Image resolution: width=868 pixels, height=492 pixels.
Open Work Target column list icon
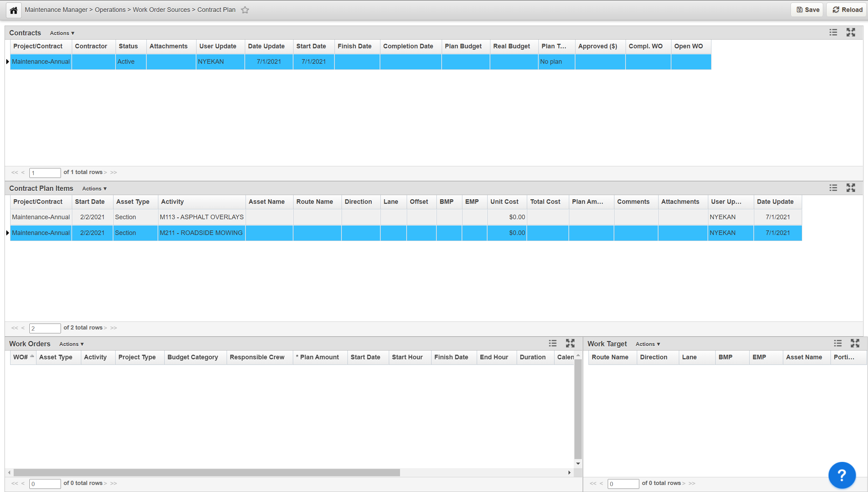[x=838, y=344]
